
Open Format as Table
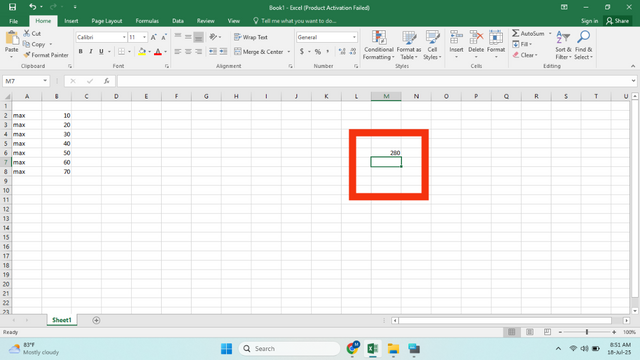tap(409, 45)
